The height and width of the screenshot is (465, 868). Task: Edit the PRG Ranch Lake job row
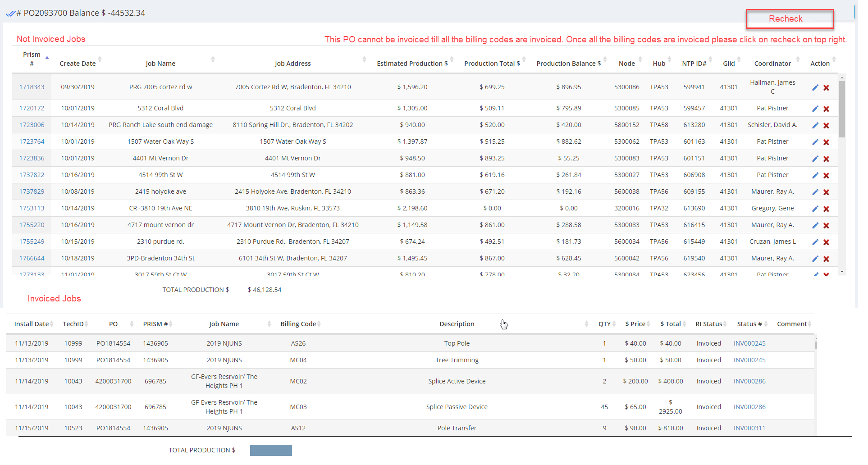[x=815, y=125]
